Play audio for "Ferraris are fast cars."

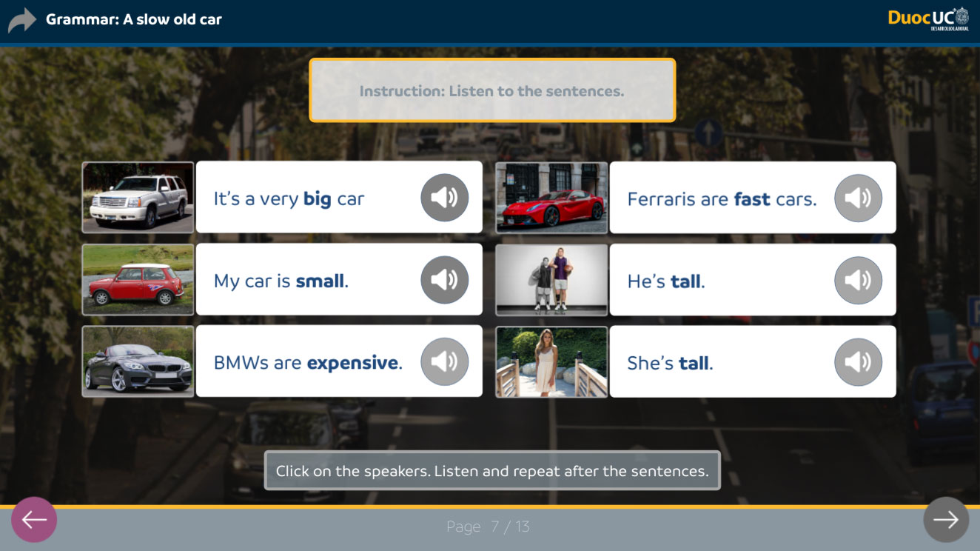(x=858, y=198)
